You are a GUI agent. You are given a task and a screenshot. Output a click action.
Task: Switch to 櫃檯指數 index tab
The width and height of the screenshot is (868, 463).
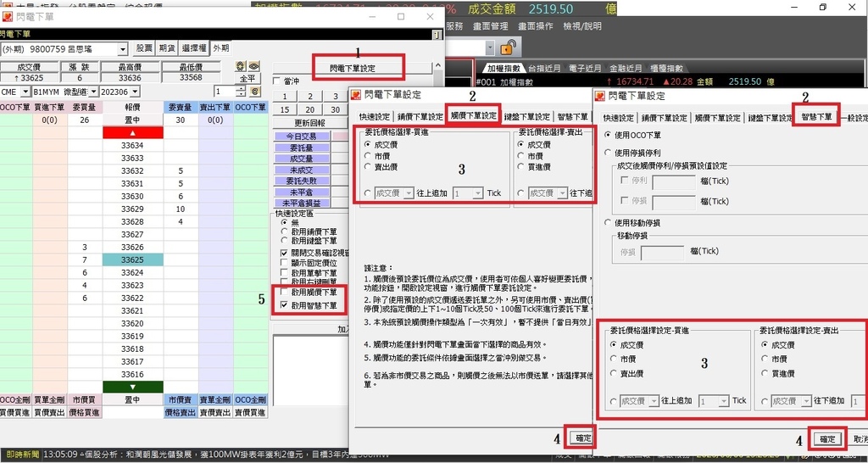click(667, 69)
